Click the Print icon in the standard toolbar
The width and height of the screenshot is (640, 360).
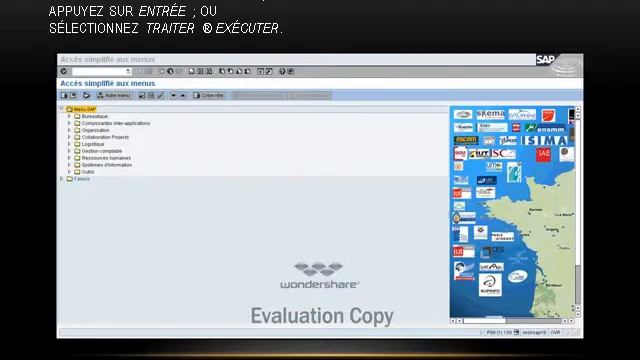[191, 71]
